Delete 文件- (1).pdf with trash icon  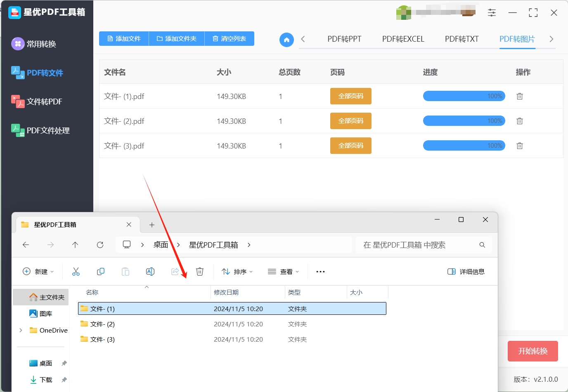520,96
